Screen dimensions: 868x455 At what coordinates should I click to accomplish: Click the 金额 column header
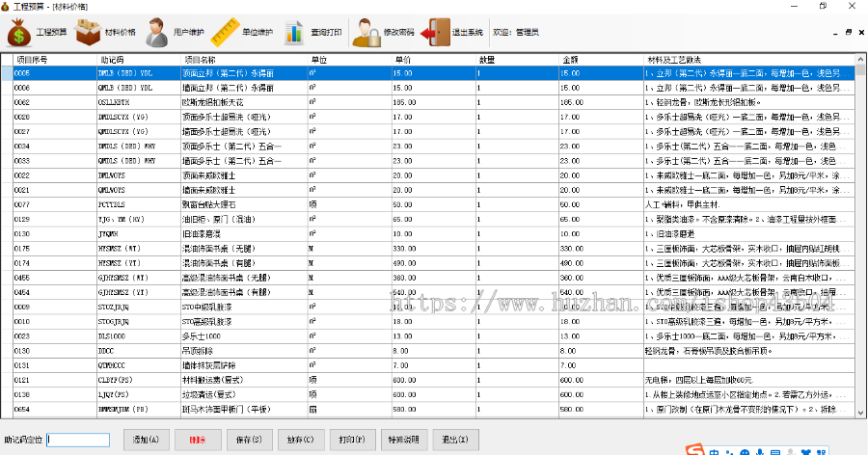click(x=601, y=59)
